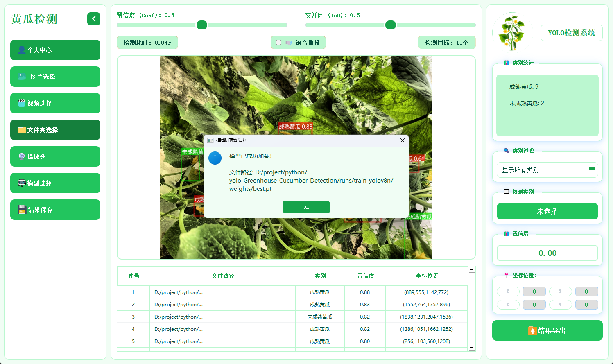Image resolution: width=613 pixels, height=364 pixels.
Task: Collapse the sidebar with the arrow icon
Action: pos(93,19)
